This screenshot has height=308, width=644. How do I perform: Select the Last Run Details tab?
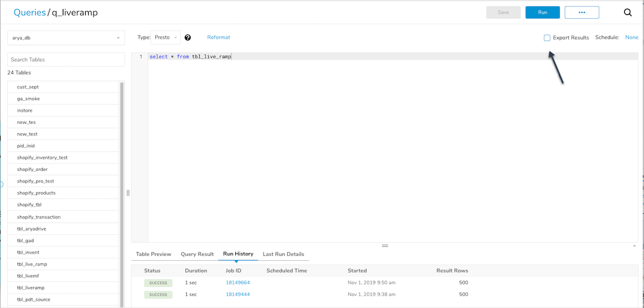tap(283, 254)
